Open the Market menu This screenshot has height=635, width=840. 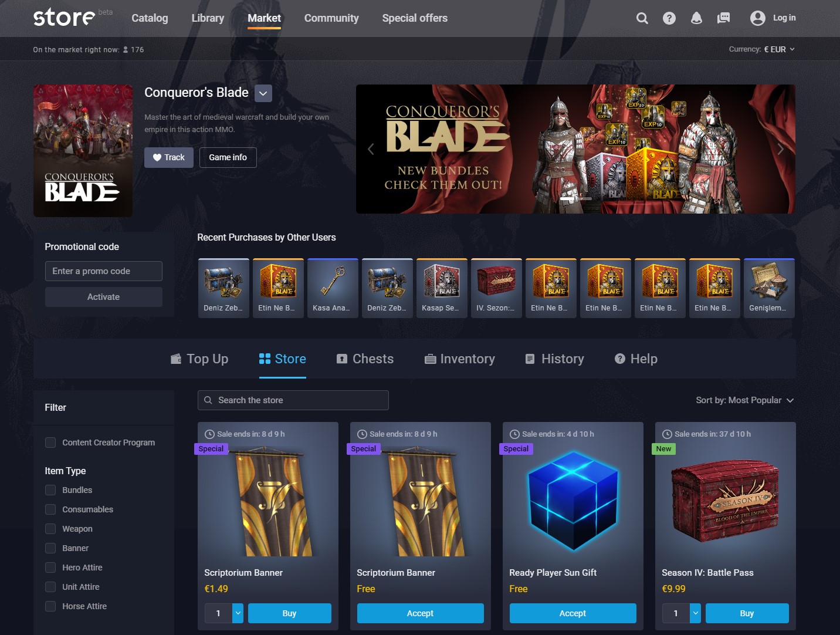click(x=264, y=18)
